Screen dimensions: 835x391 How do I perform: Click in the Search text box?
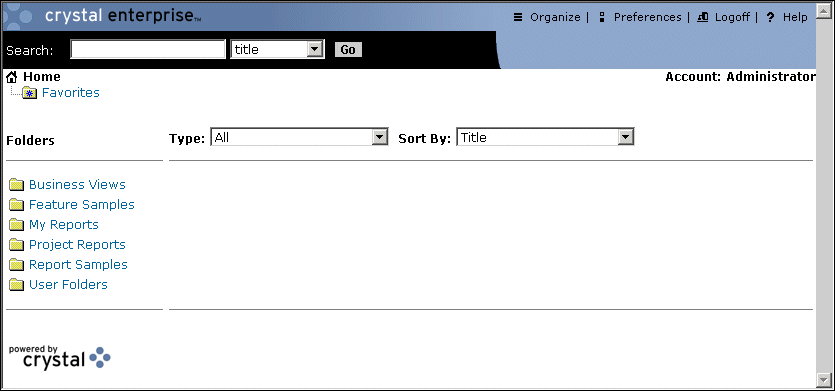(148, 50)
